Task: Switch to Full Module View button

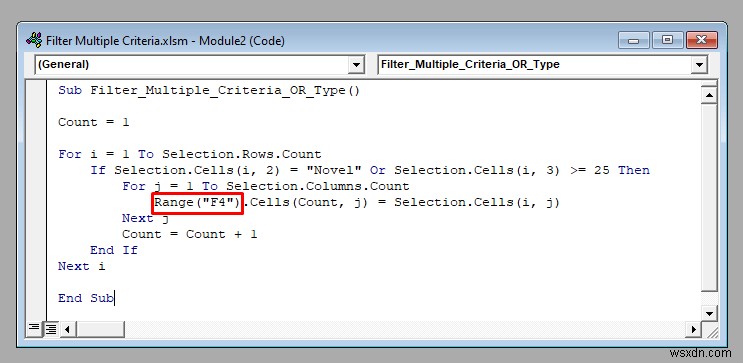Action: [x=50, y=328]
